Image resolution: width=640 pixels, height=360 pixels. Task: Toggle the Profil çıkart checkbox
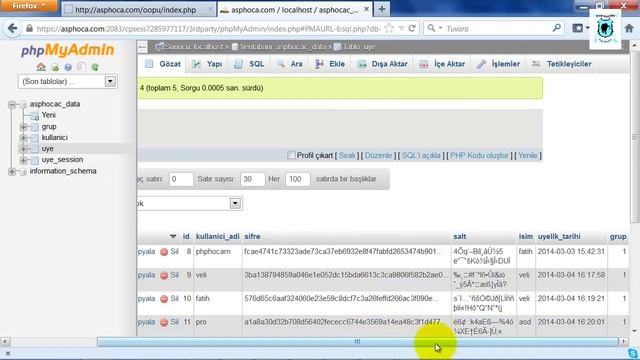coord(291,155)
